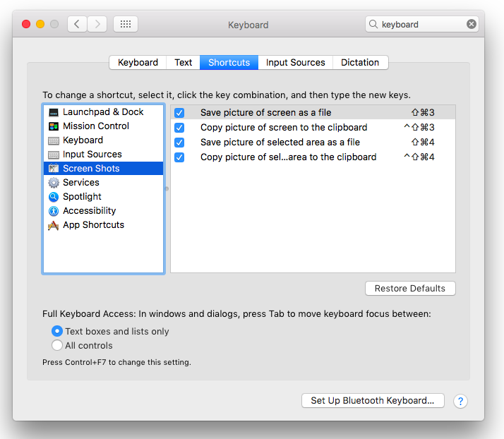504x439 pixels.
Task: Click the App Shortcuts icon
Action: (54, 225)
